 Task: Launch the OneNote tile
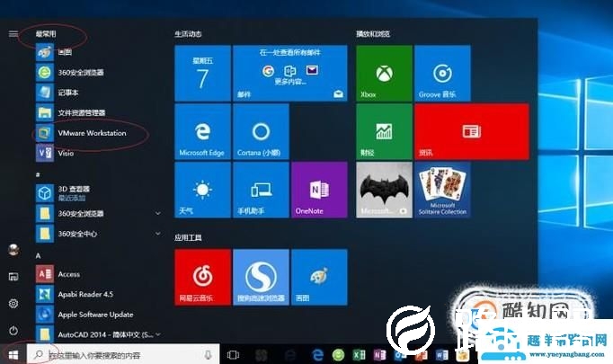(319, 190)
